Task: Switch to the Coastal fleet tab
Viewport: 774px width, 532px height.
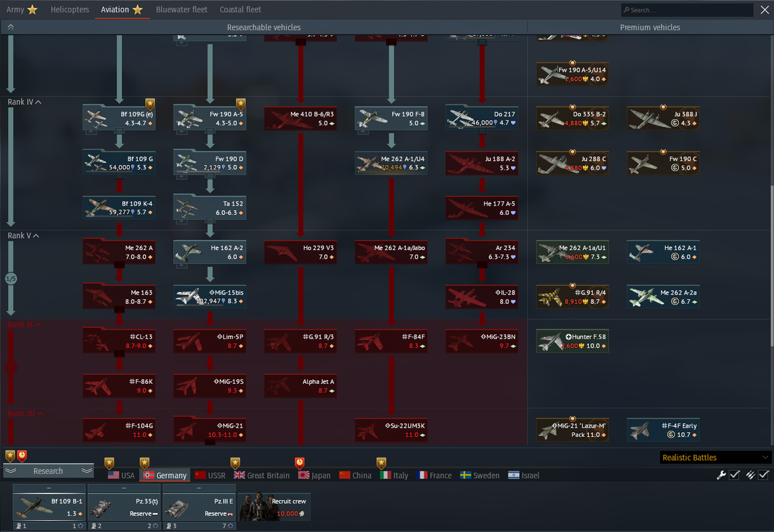Action: [x=240, y=9]
